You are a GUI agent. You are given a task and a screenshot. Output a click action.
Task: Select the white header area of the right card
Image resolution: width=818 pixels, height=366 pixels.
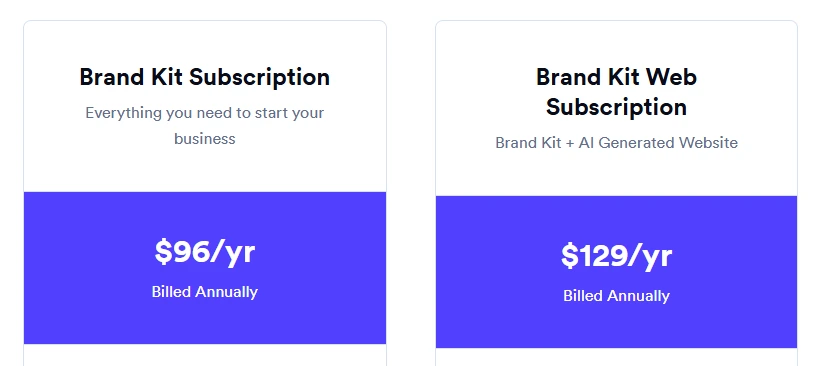tap(616, 108)
